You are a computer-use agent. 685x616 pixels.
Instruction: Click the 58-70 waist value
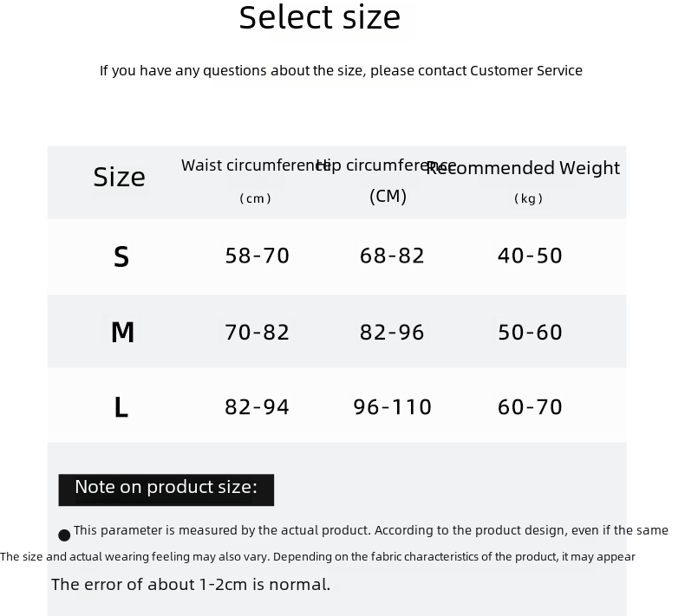point(257,256)
